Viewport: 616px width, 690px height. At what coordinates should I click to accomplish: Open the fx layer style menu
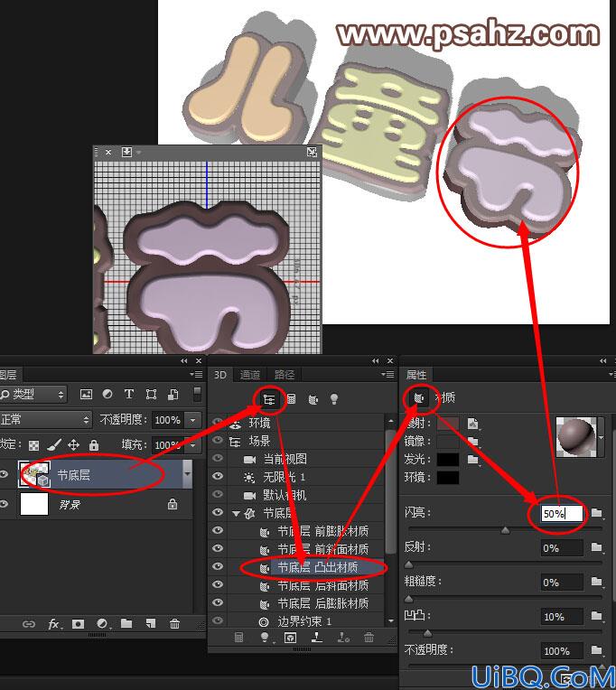point(53,624)
